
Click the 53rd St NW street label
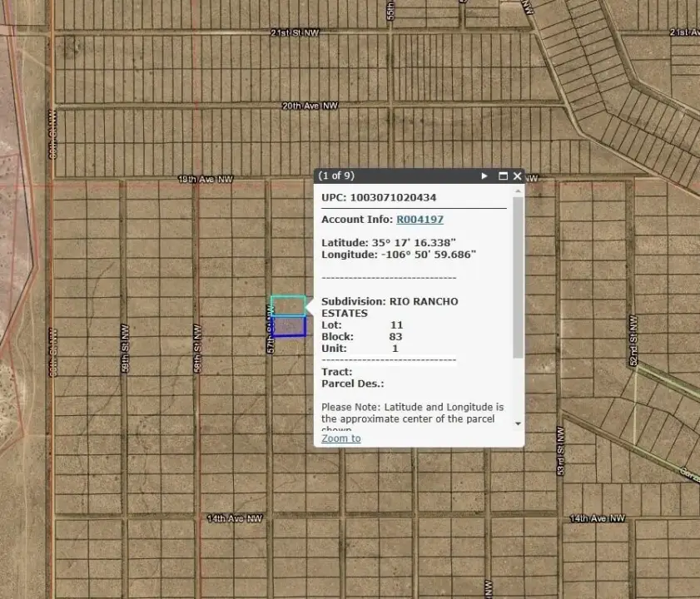(x=563, y=459)
